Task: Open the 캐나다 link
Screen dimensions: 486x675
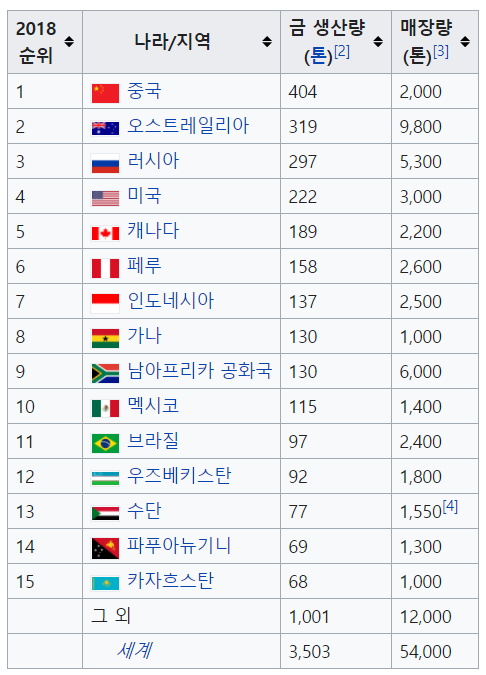Action: [153, 231]
